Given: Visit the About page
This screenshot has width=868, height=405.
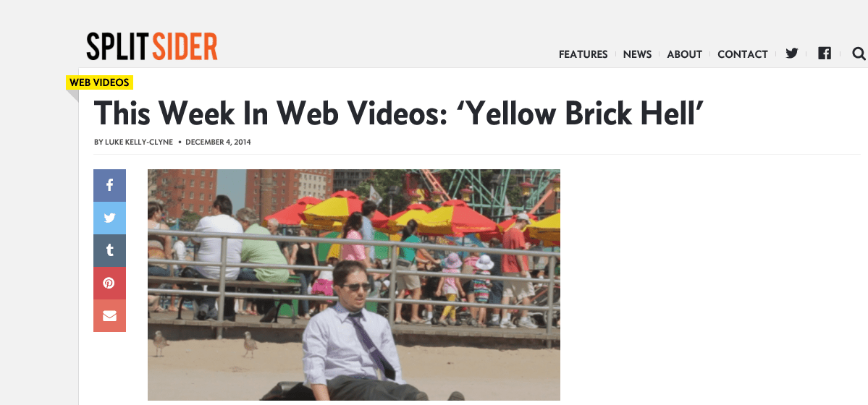Looking at the screenshot, I should pos(684,54).
